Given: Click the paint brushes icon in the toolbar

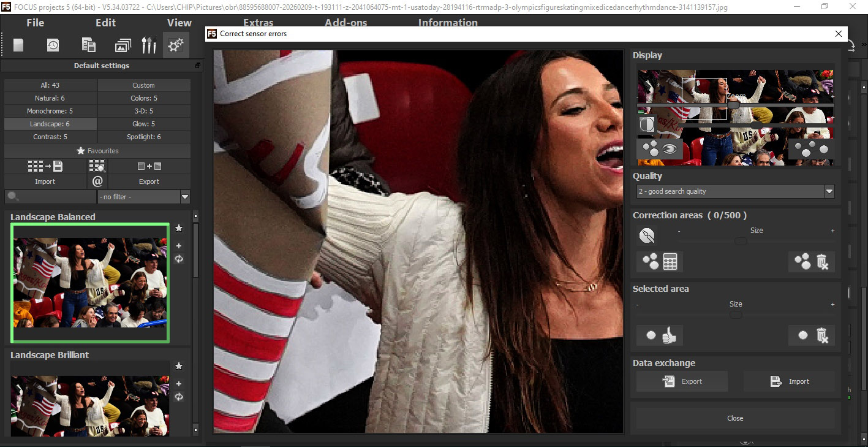Looking at the screenshot, I should click(x=149, y=45).
